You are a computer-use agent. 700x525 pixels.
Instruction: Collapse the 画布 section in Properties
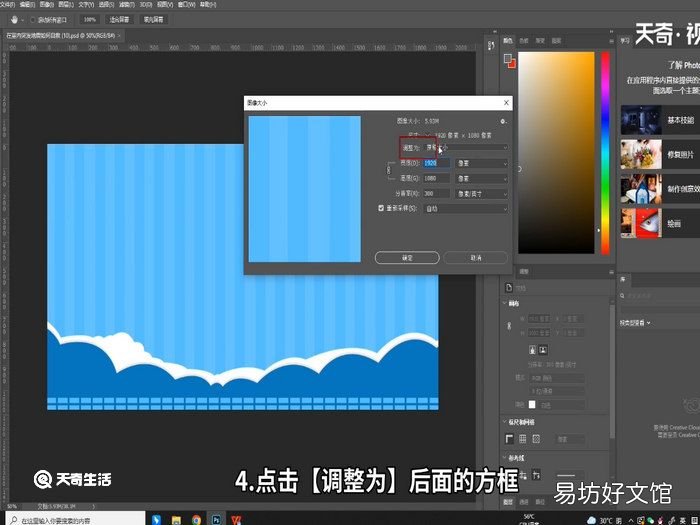point(505,304)
